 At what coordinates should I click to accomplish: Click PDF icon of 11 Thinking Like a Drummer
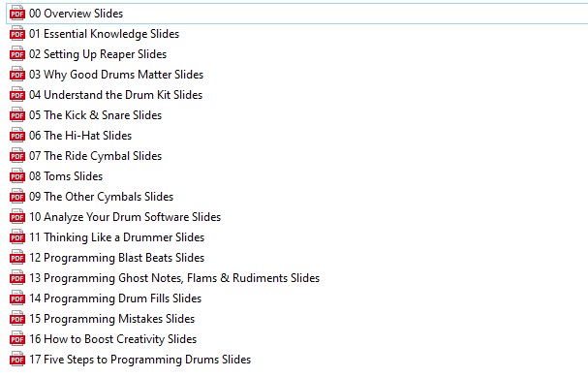pos(17,236)
